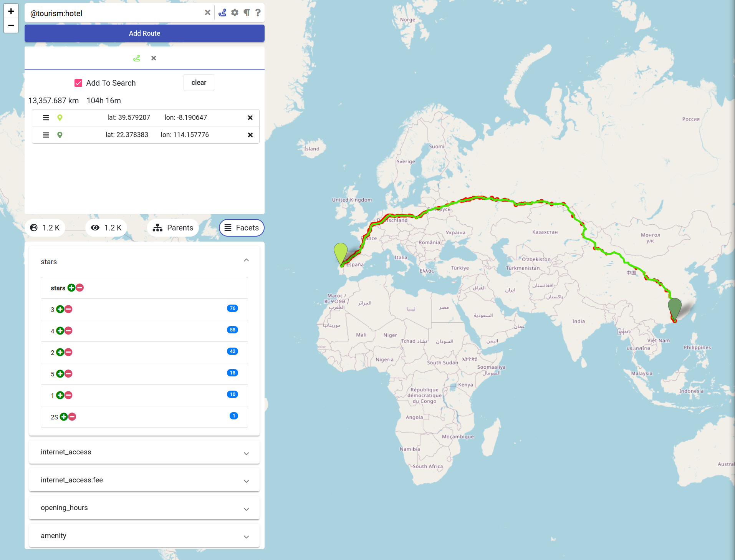Exclude 5 stars with red minus

(69, 374)
